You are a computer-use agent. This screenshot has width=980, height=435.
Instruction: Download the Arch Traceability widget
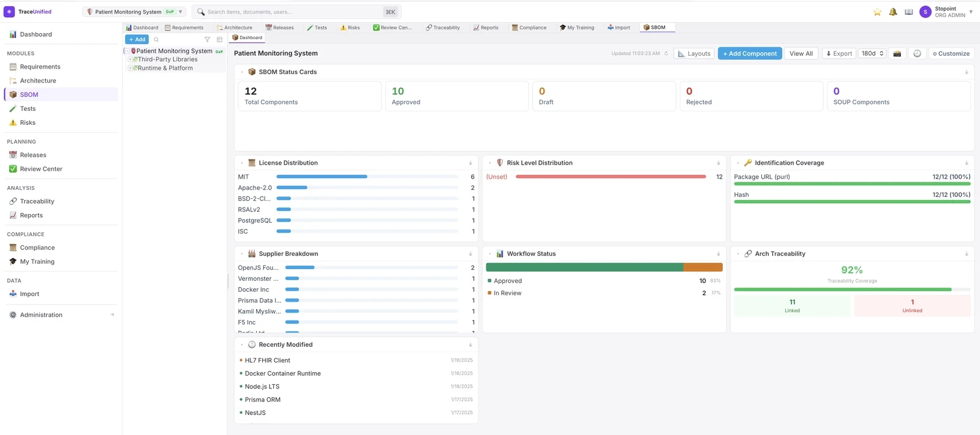coord(967,254)
